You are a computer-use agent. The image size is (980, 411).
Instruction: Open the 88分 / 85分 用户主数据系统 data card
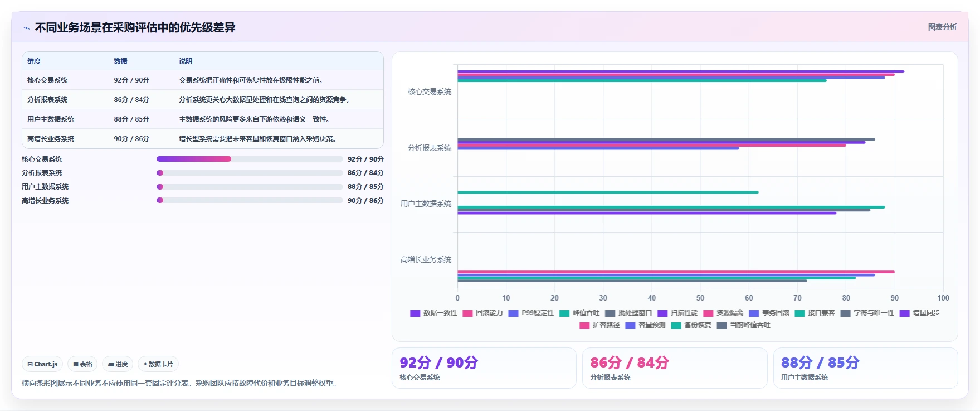point(866,368)
